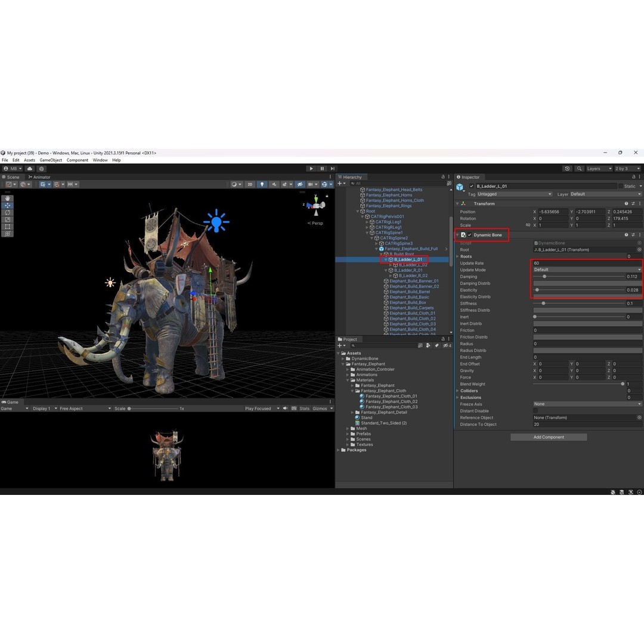Toggle B_Ladder_L_01 active checkbox
Screen dimensions: 644x644
click(472, 186)
